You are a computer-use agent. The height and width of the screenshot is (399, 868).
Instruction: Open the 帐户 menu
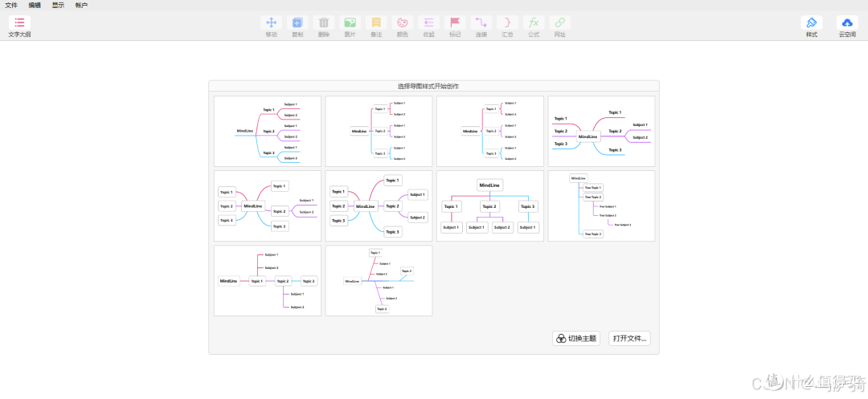(x=81, y=5)
